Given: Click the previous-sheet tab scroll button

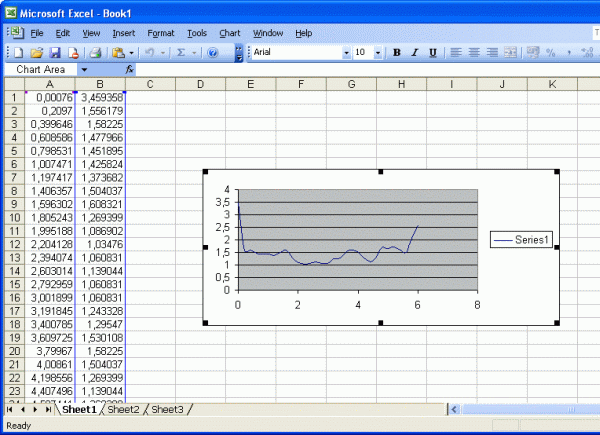Looking at the screenshot, I should pos(23,409).
